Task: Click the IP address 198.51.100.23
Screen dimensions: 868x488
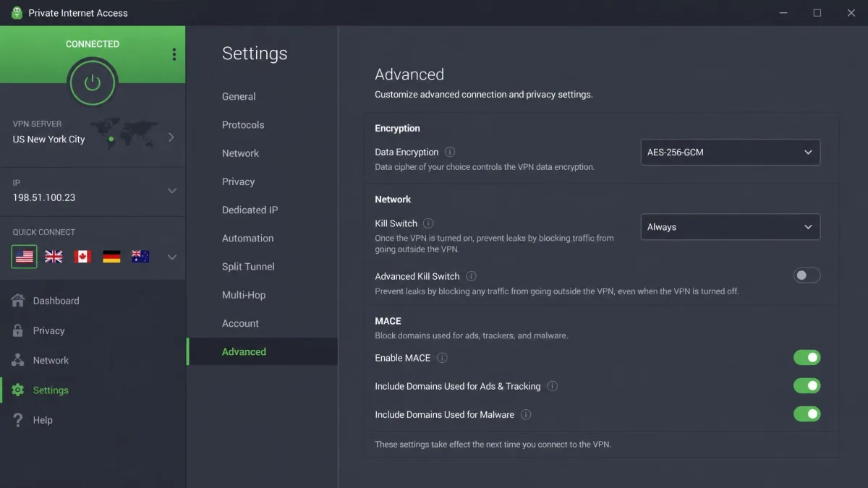Action: pyautogui.click(x=44, y=197)
